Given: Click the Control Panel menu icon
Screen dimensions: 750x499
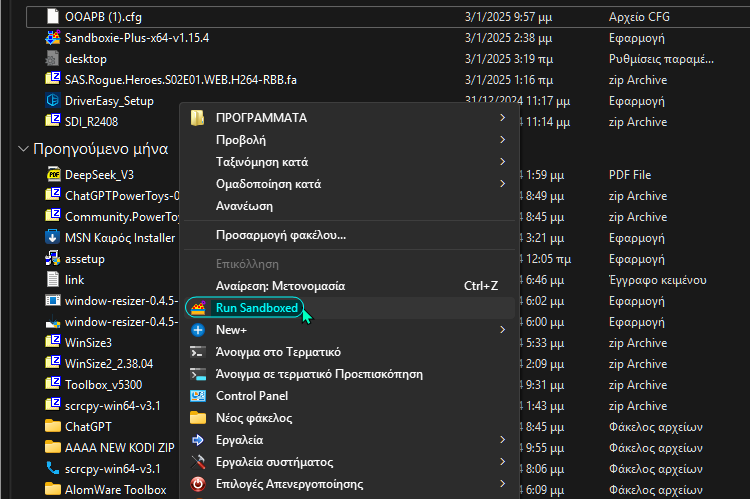Looking at the screenshot, I should (x=198, y=396).
